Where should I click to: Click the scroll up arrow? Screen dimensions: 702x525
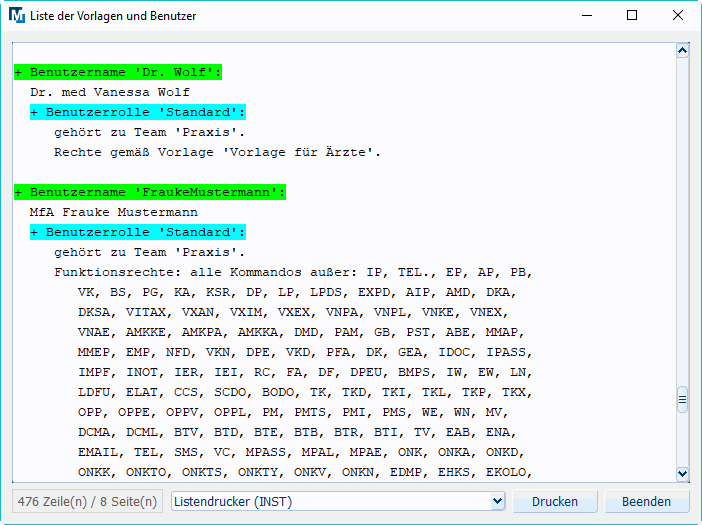pos(683,50)
